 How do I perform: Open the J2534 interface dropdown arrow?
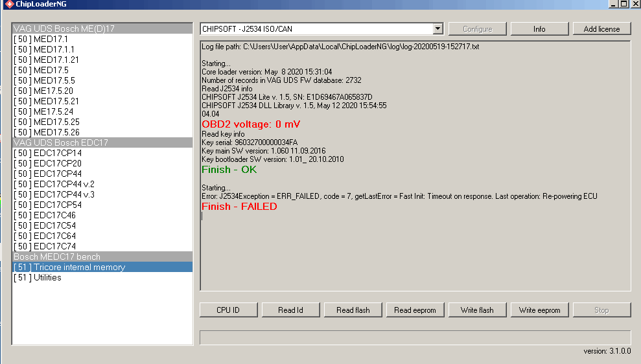click(437, 29)
